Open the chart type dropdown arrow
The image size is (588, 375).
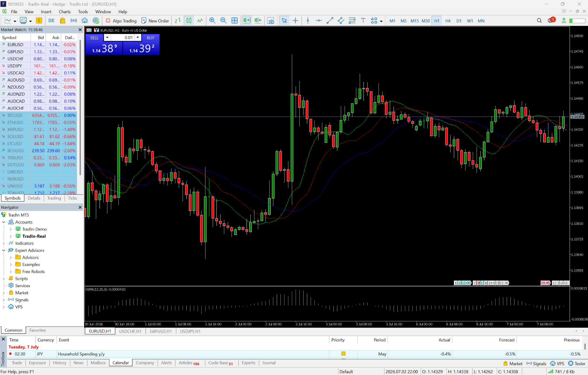15,21
